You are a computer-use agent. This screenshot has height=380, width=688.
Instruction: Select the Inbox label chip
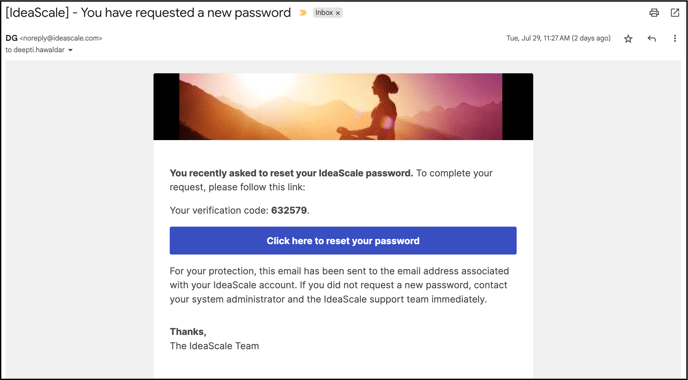tap(327, 13)
